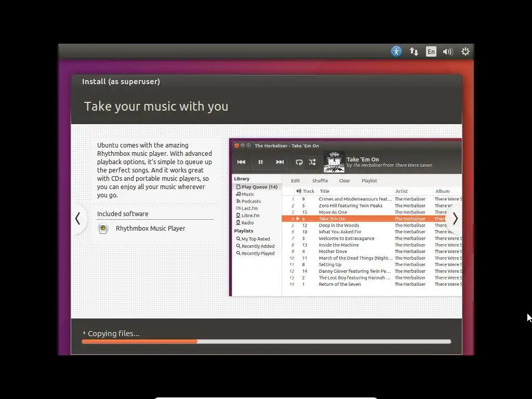Open the En keyboard layout indicator
Image resolution: width=532 pixels, height=399 pixels.
coord(431,51)
